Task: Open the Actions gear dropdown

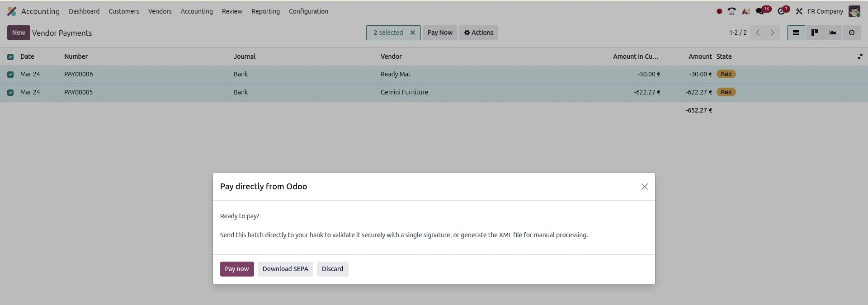Action: coord(479,33)
